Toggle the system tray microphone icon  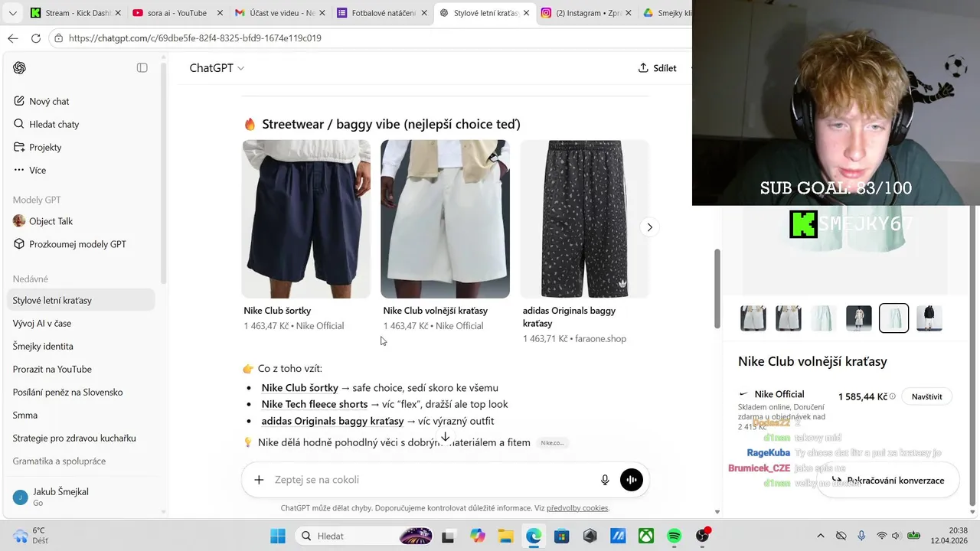pyautogui.click(x=861, y=536)
